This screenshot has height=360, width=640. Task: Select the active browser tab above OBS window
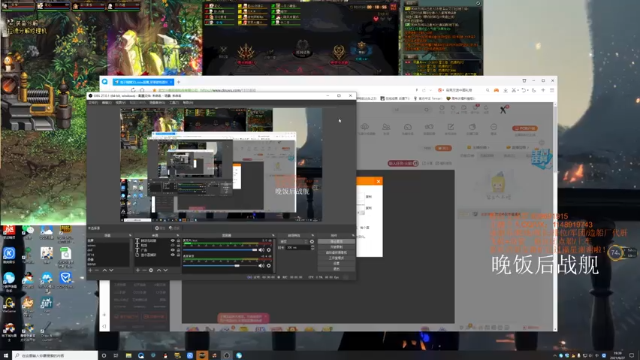coord(143,82)
